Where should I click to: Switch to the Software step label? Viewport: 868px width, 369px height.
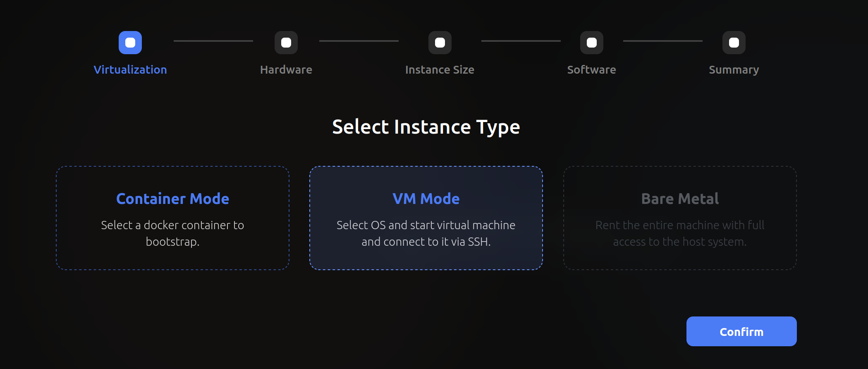coord(592,69)
